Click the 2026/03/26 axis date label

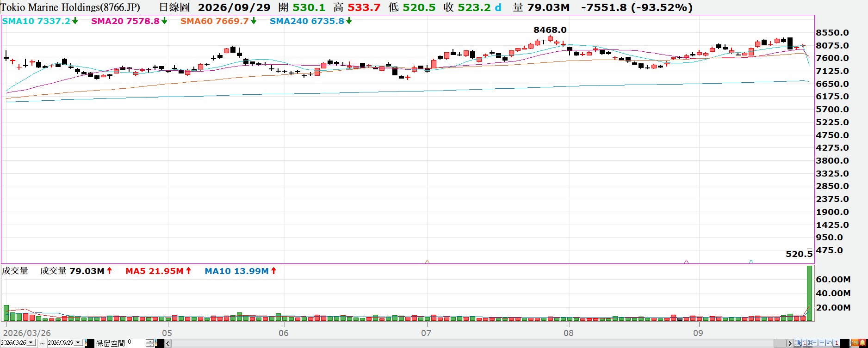(27, 333)
